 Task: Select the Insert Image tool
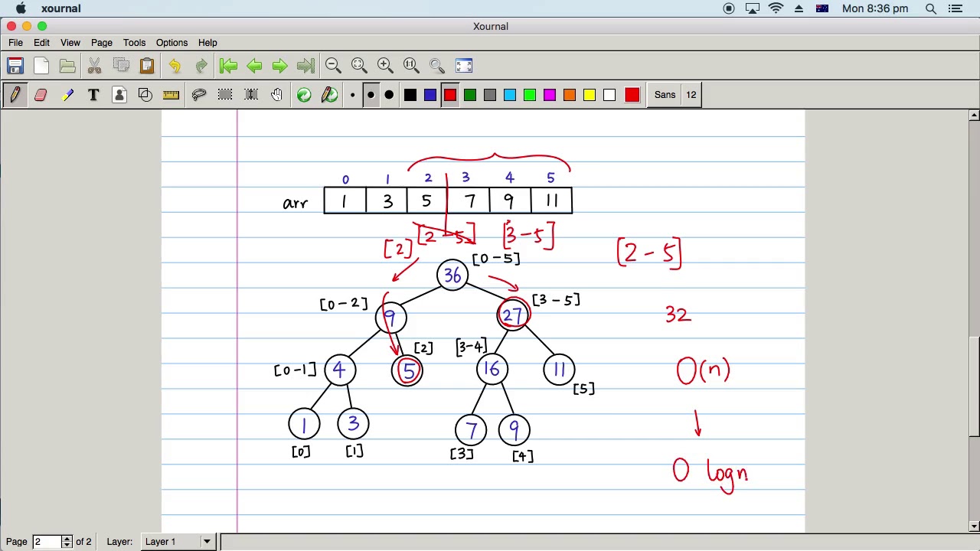pyautogui.click(x=119, y=95)
